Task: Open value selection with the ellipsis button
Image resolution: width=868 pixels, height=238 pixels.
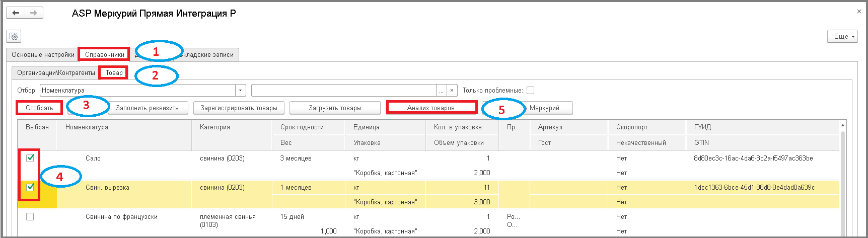Action: pos(442,91)
